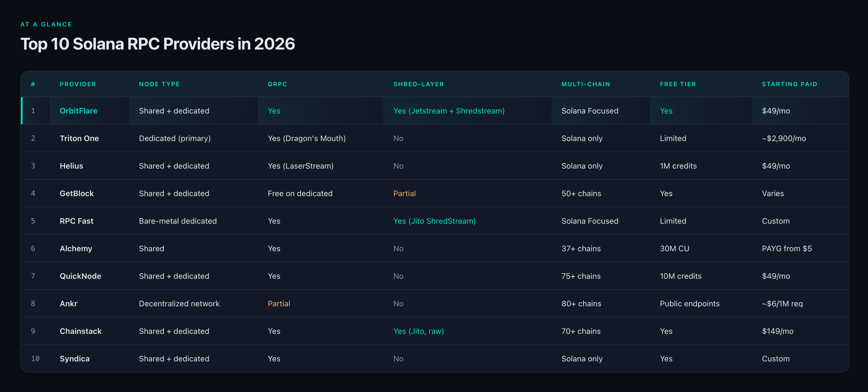Click the "50+ chains" cell
Screen dimensions: 868x392
[x=581, y=193]
